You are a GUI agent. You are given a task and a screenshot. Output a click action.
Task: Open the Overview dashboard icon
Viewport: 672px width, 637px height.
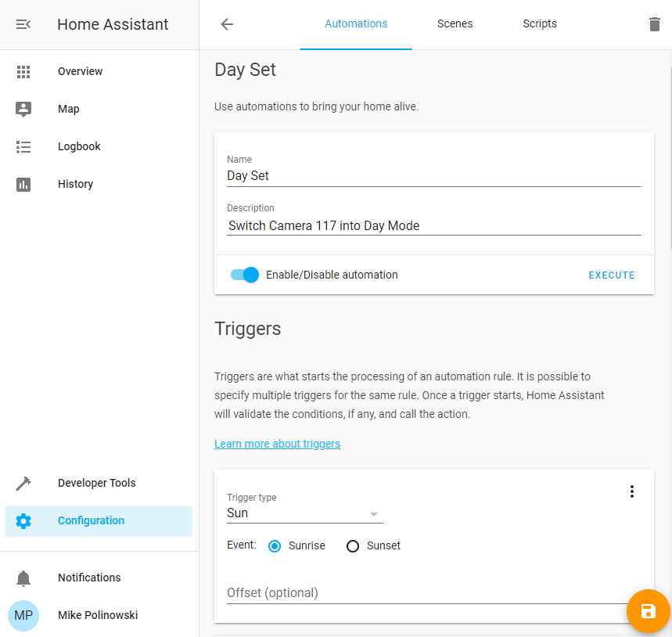pos(23,71)
